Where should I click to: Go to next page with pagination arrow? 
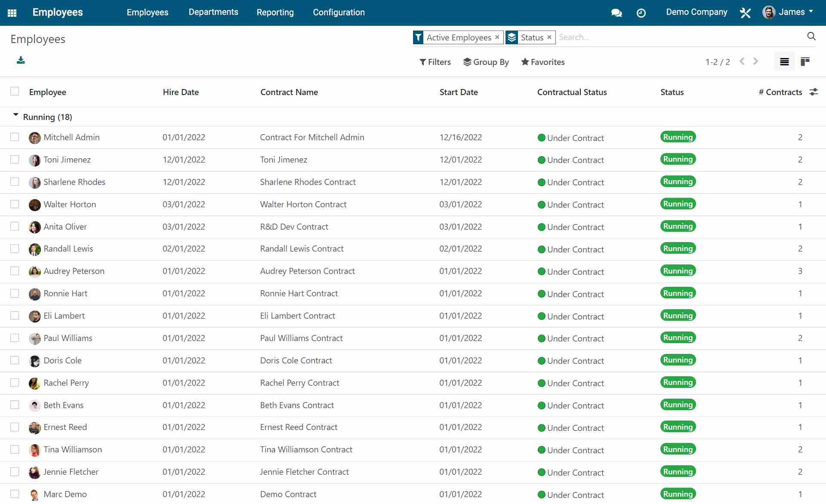pos(756,61)
